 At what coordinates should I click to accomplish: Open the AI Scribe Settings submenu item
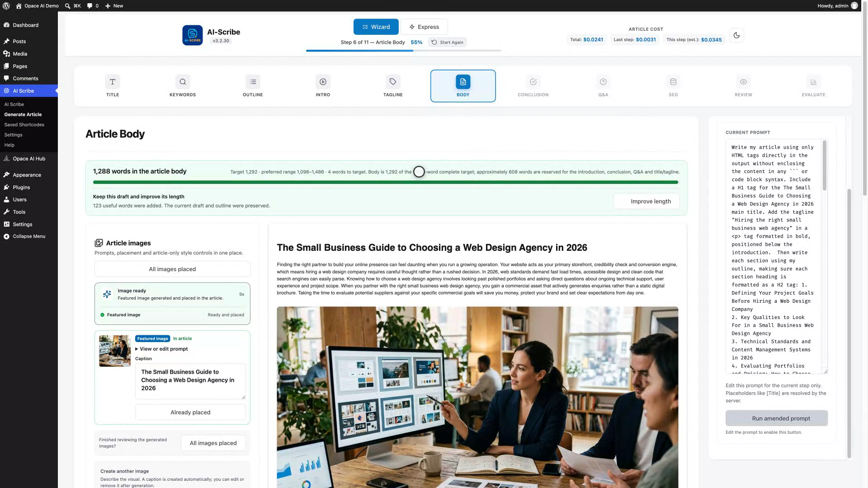tap(13, 135)
